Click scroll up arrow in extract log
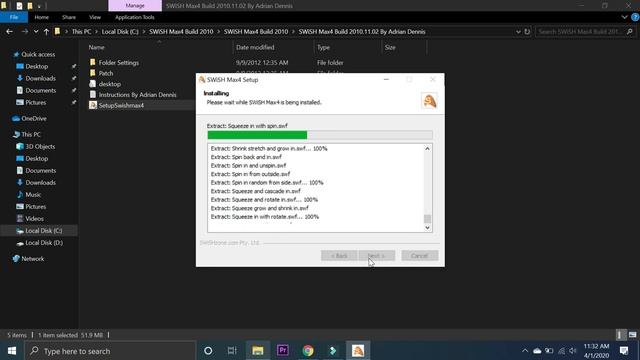Screen dimensions: 640x360 coord(427,149)
